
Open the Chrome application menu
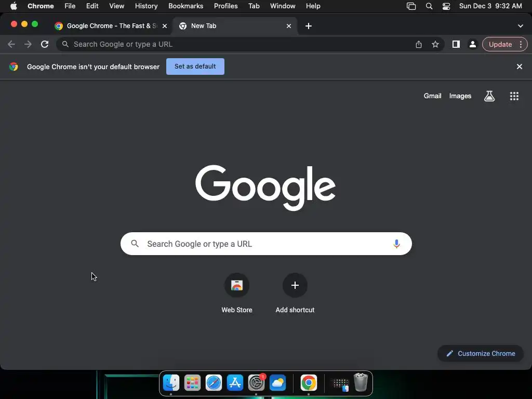(41, 6)
